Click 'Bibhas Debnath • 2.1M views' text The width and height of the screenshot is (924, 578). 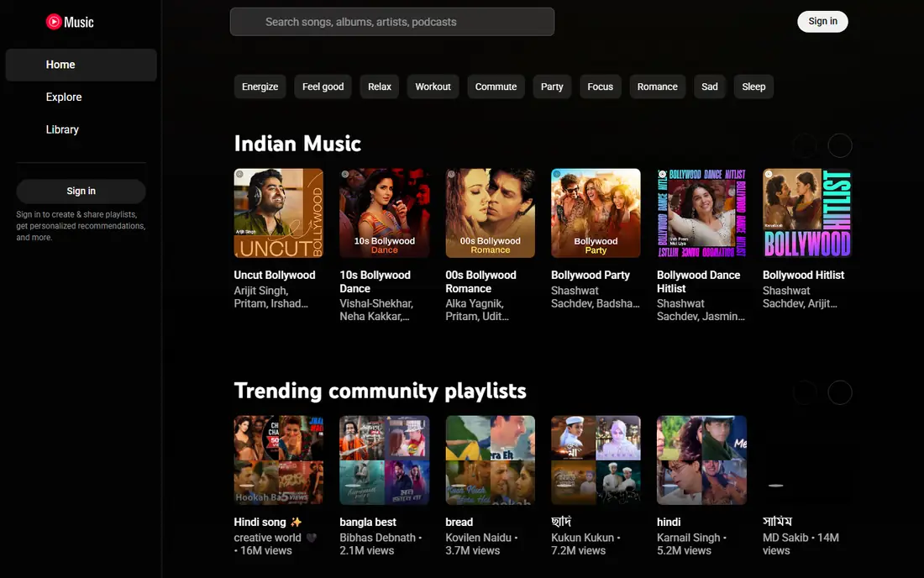(381, 544)
